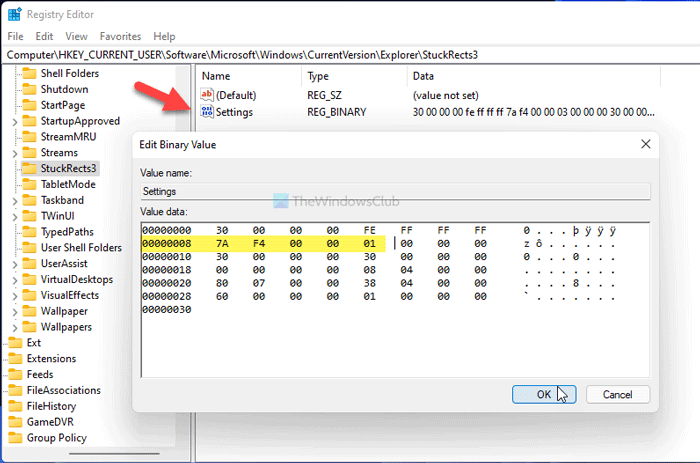
Task: Click the Value name field
Action: (395, 192)
